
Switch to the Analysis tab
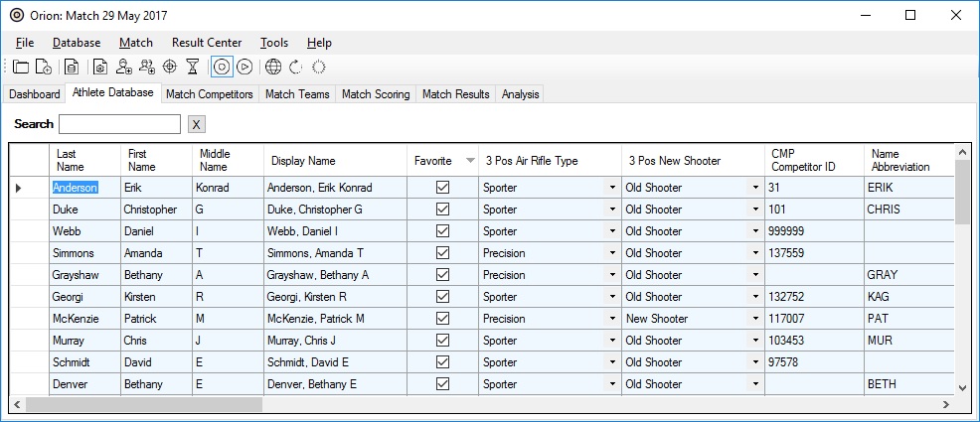pyautogui.click(x=520, y=94)
